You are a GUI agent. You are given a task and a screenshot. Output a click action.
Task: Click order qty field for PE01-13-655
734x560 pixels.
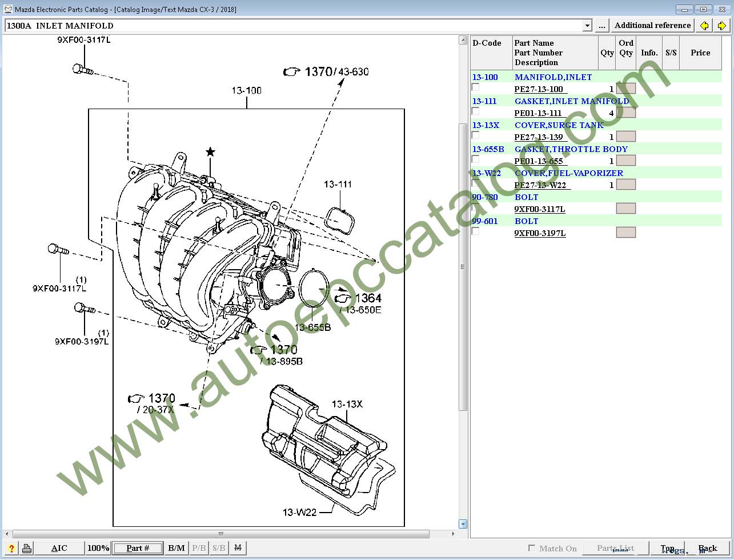point(626,161)
